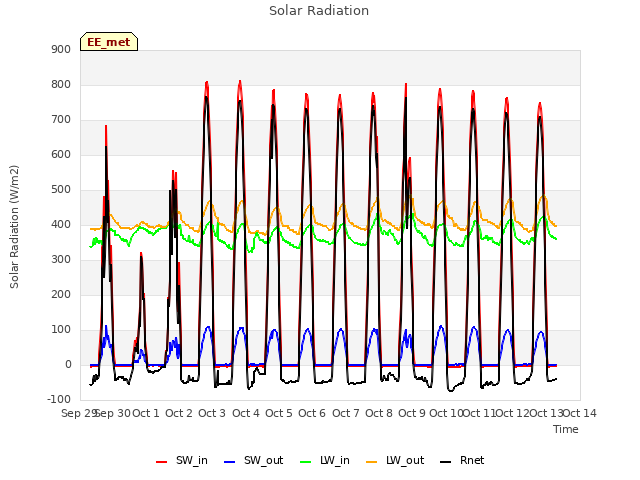
Task: Click the Oct 1 low peak near 300
Action: click(x=141, y=254)
